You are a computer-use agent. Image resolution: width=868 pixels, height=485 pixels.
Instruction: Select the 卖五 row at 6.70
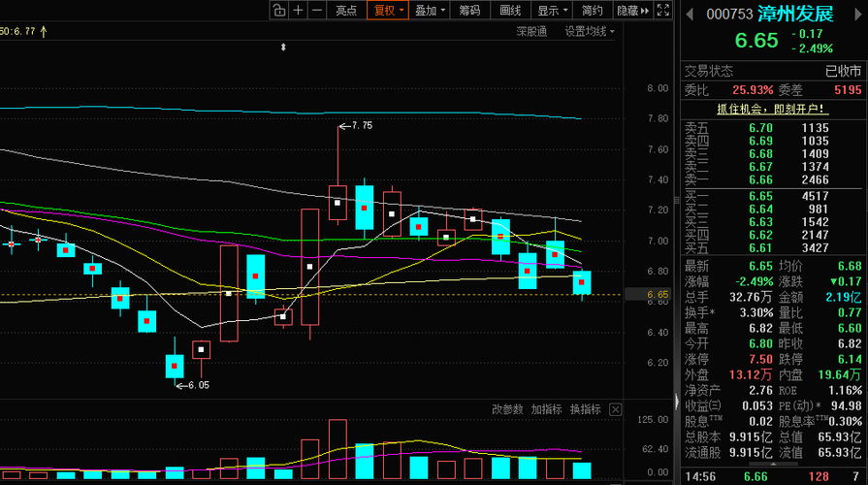(x=773, y=128)
